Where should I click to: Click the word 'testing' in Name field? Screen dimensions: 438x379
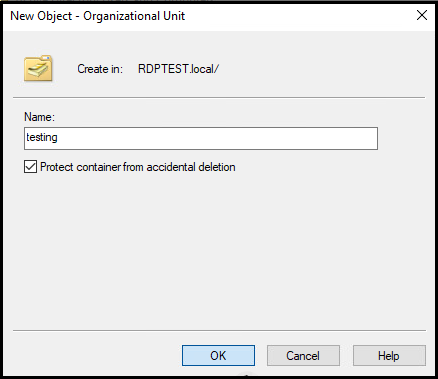42,137
